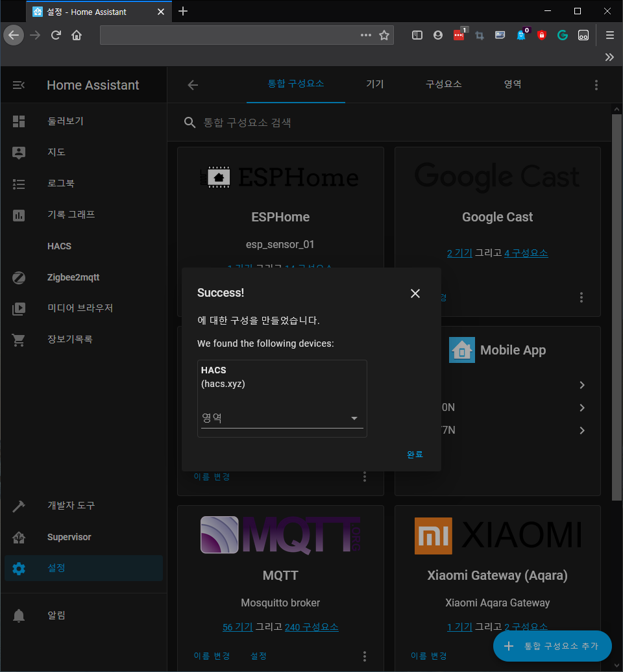Switch to 구성요소 entities tab
This screenshot has height=672, width=623.
(443, 84)
